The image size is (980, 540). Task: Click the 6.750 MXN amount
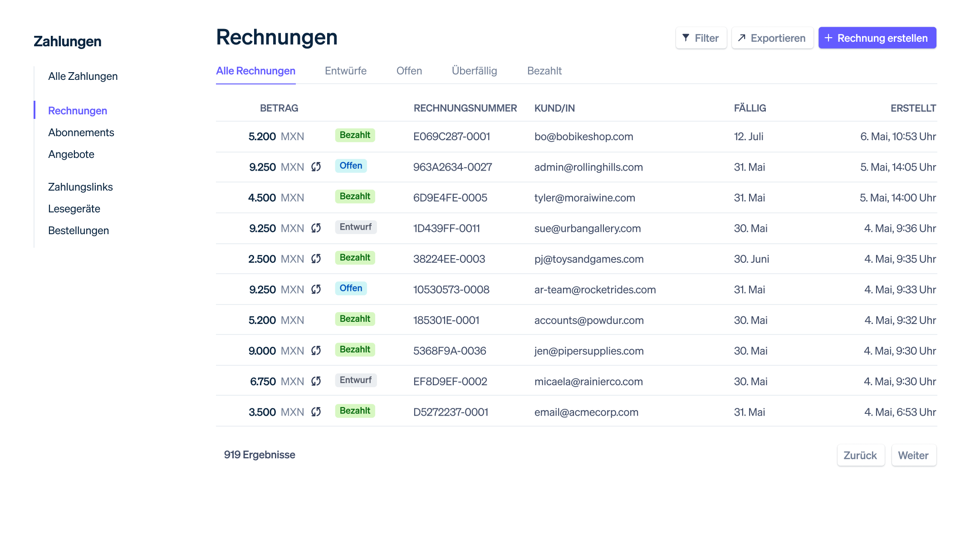click(277, 382)
